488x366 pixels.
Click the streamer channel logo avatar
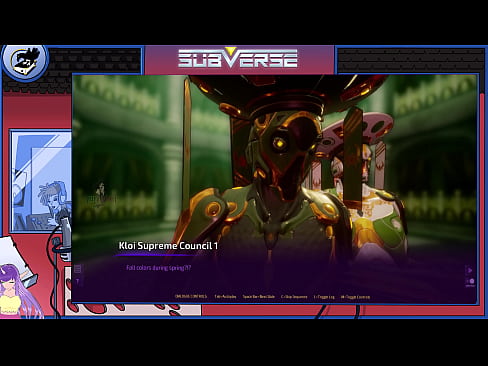(25, 62)
